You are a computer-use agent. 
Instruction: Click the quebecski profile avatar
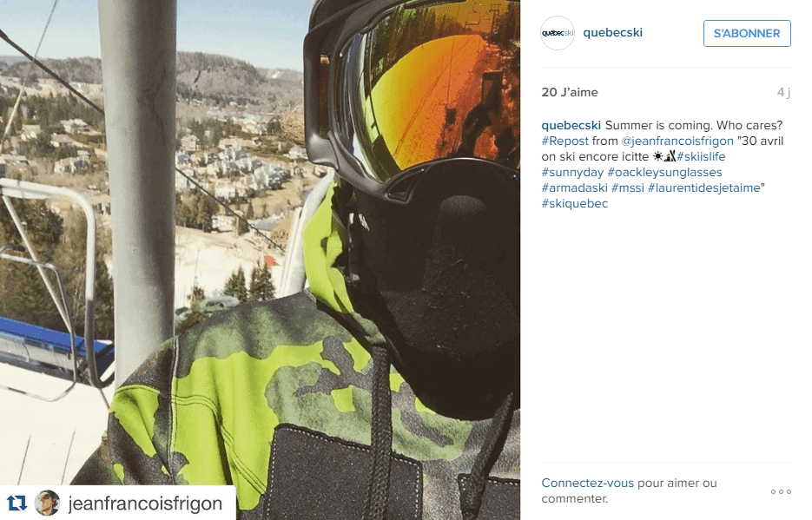[x=558, y=33]
